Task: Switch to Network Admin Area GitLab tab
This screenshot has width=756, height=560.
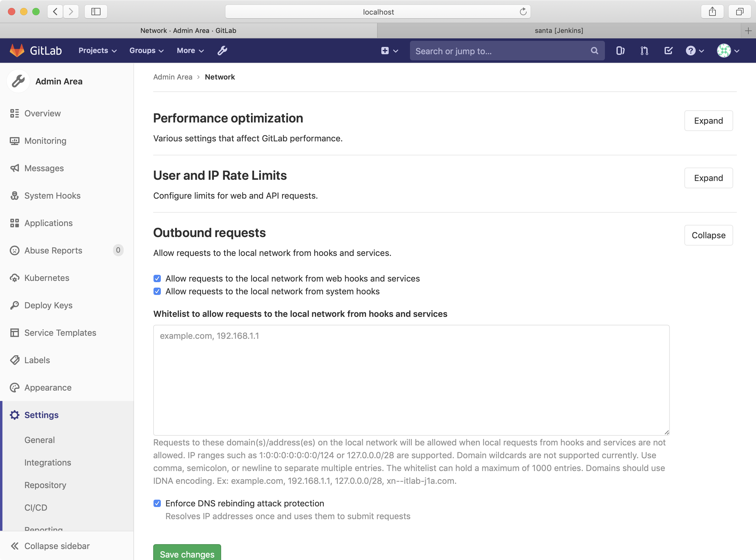Action: click(x=189, y=30)
